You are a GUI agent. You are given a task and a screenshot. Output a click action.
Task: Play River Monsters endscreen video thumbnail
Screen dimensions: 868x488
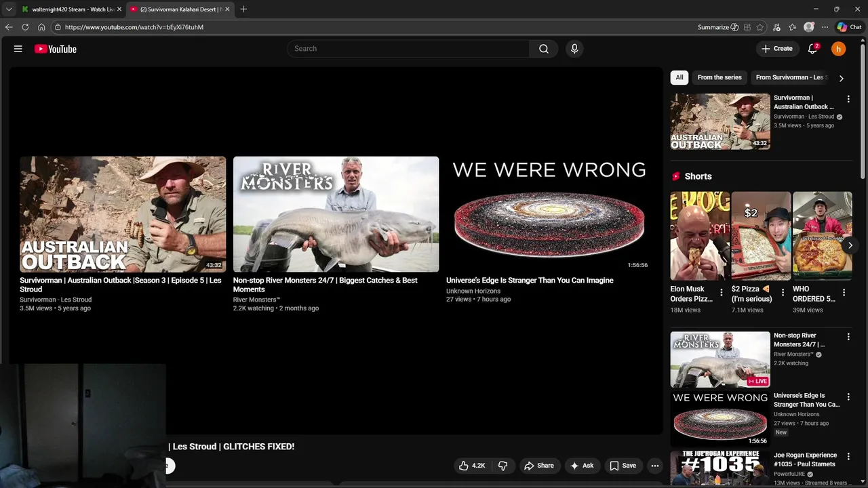pyautogui.click(x=336, y=214)
